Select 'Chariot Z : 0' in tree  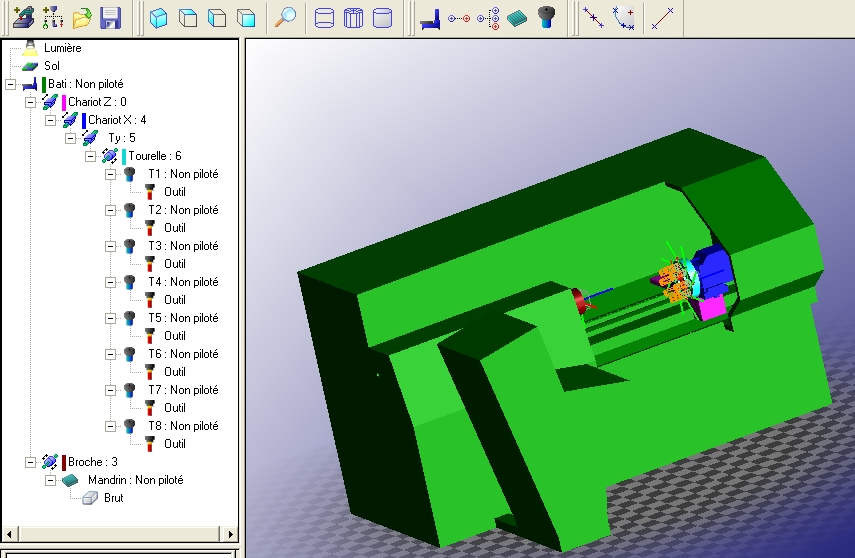coord(97,102)
